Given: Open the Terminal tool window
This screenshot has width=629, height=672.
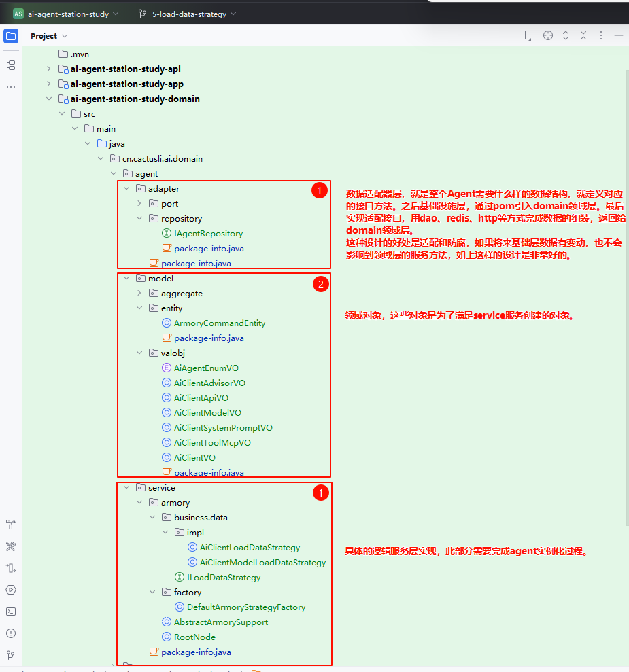Looking at the screenshot, I should pos(11,612).
